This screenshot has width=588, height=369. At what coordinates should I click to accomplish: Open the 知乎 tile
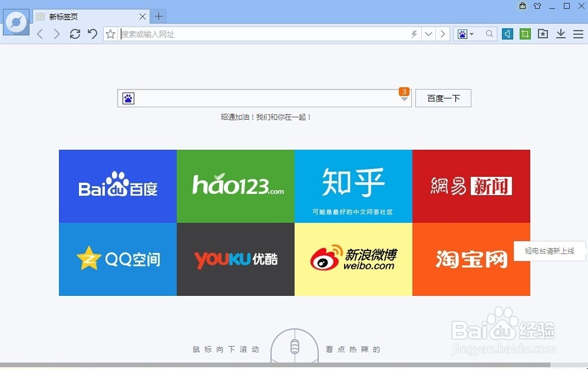click(x=354, y=186)
